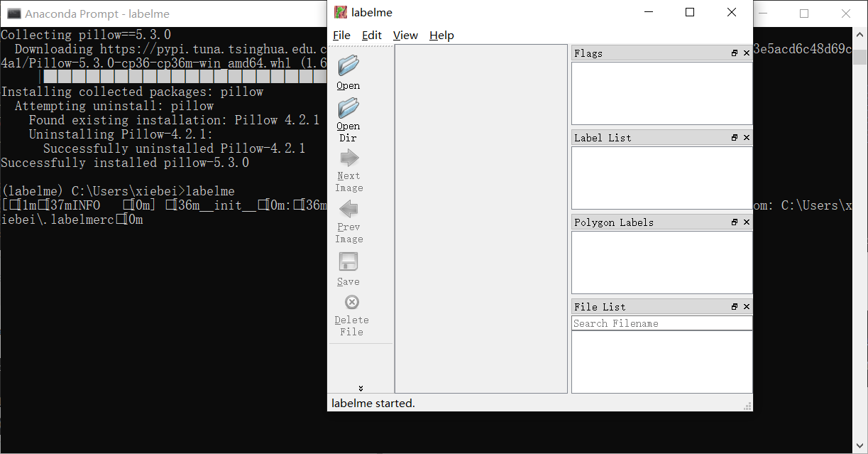Open the View menu

pyautogui.click(x=405, y=35)
